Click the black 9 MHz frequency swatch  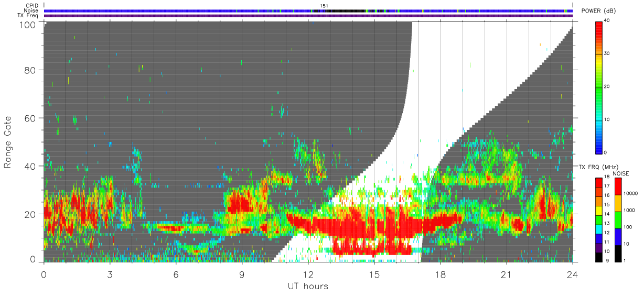(599, 257)
